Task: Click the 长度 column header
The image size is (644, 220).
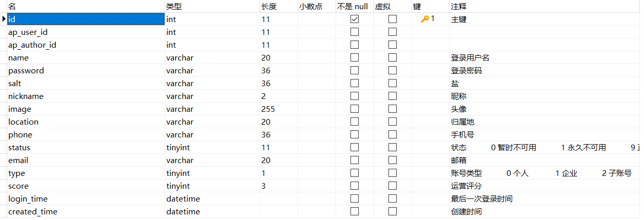Action: (269, 6)
